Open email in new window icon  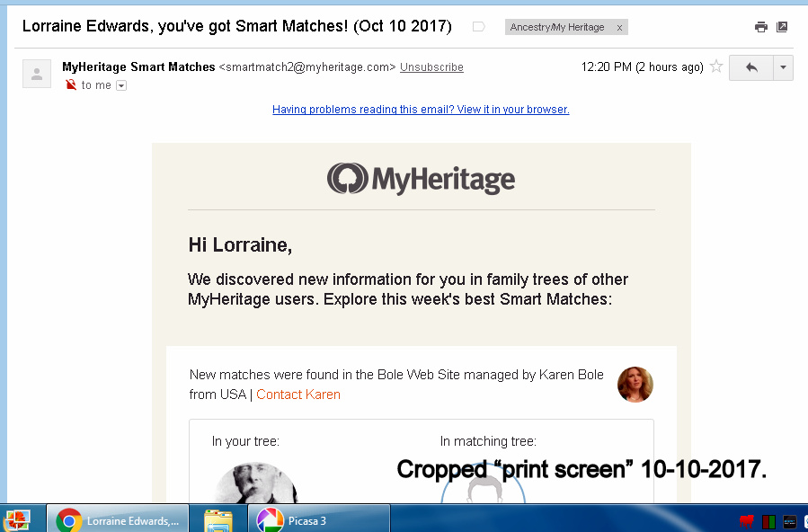[783, 27]
